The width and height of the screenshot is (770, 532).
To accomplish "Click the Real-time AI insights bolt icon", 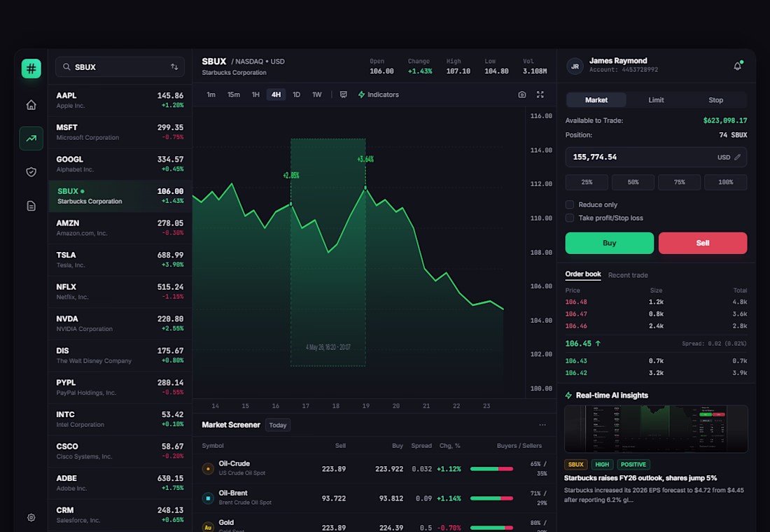I will pos(568,395).
